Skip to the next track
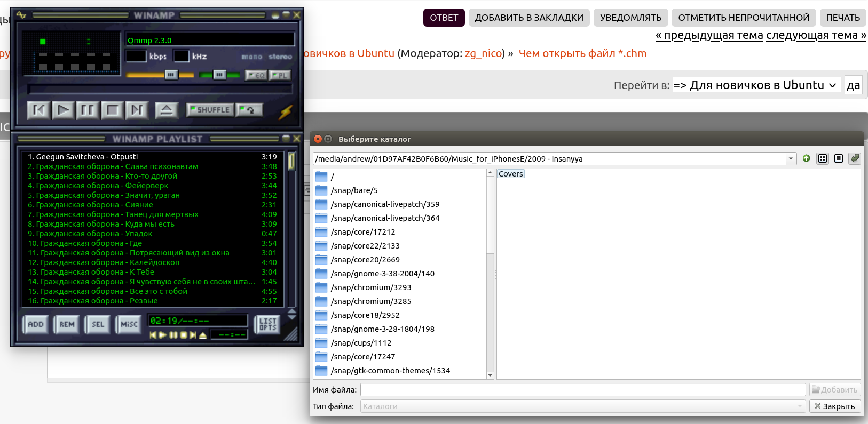This screenshot has width=868, height=424. [137, 110]
